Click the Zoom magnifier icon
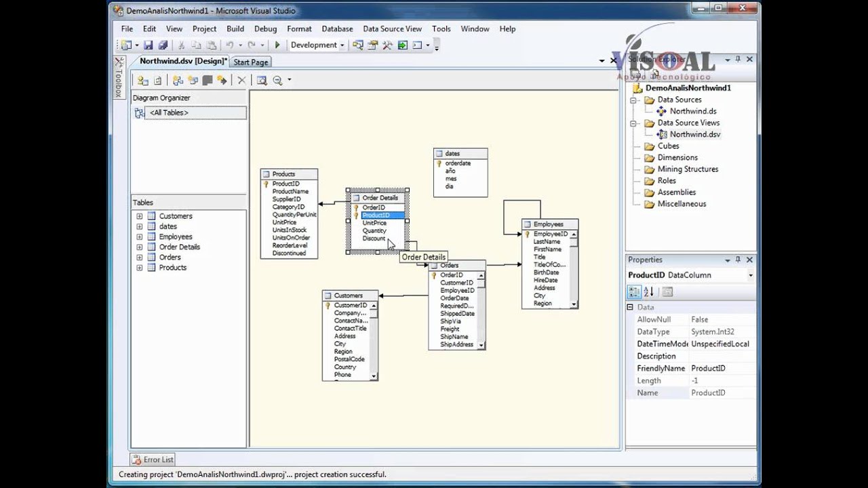Screen dimensions: 868x488 (x=277, y=80)
